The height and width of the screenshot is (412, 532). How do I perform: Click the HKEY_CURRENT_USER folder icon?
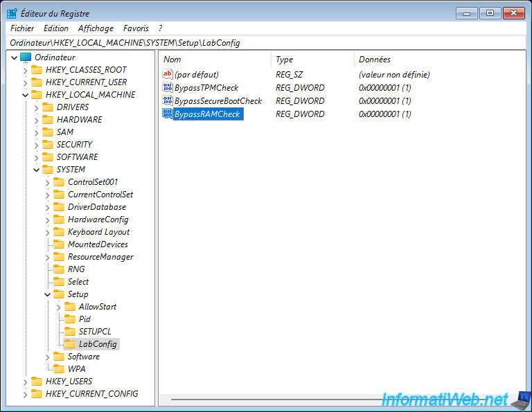click(x=37, y=82)
